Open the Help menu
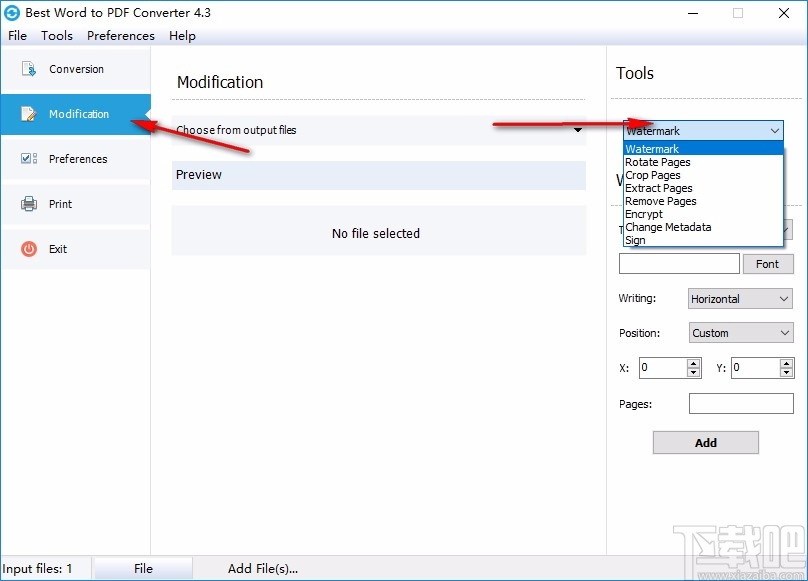The width and height of the screenshot is (808, 581). [x=182, y=35]
